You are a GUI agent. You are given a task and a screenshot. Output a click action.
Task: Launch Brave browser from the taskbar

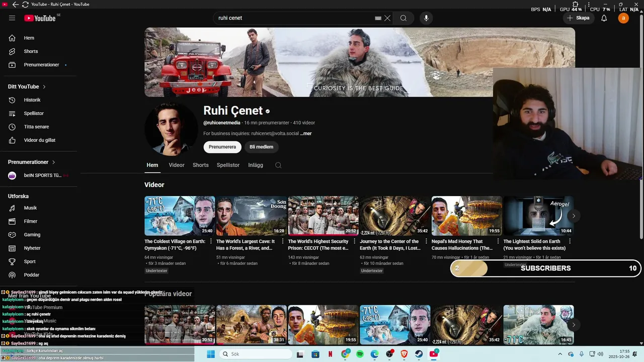click(x=404, y=354)
